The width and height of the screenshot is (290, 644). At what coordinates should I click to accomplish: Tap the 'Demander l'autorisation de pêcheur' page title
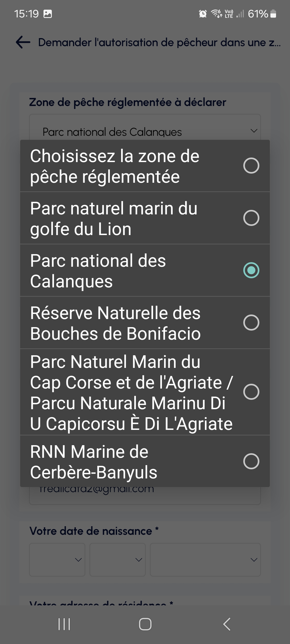coord(159,42)
